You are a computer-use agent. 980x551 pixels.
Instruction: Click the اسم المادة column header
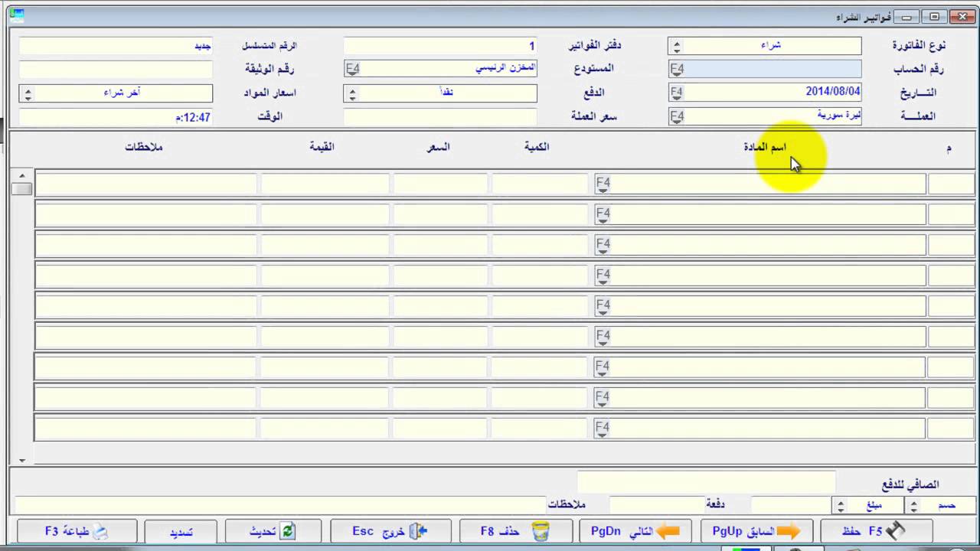tap(765, 147)
